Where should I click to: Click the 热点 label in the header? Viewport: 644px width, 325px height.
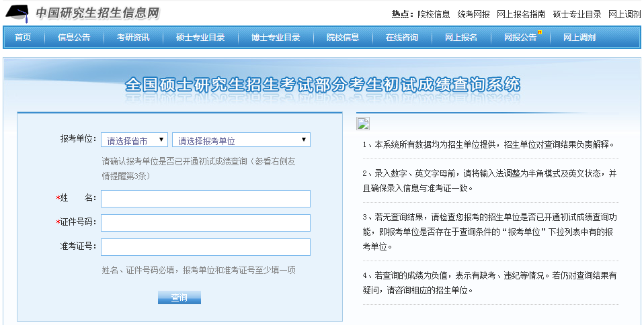point(403,14)
